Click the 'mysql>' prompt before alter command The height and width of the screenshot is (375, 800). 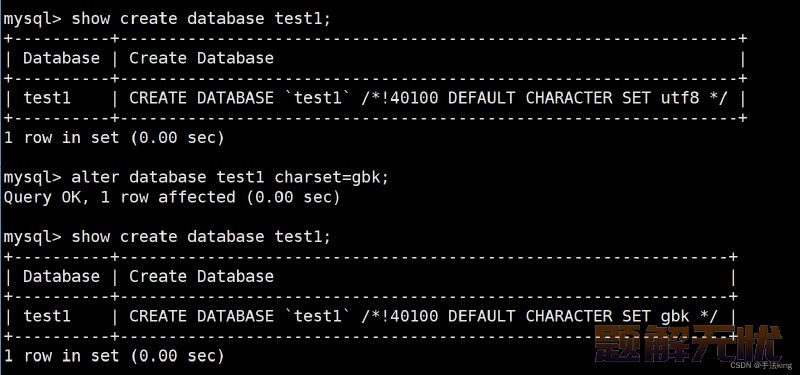point(33,178)
